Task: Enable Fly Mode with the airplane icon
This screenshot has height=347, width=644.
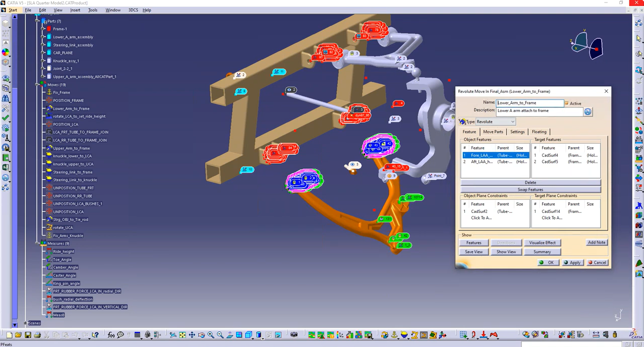Action: click(173, 334)
